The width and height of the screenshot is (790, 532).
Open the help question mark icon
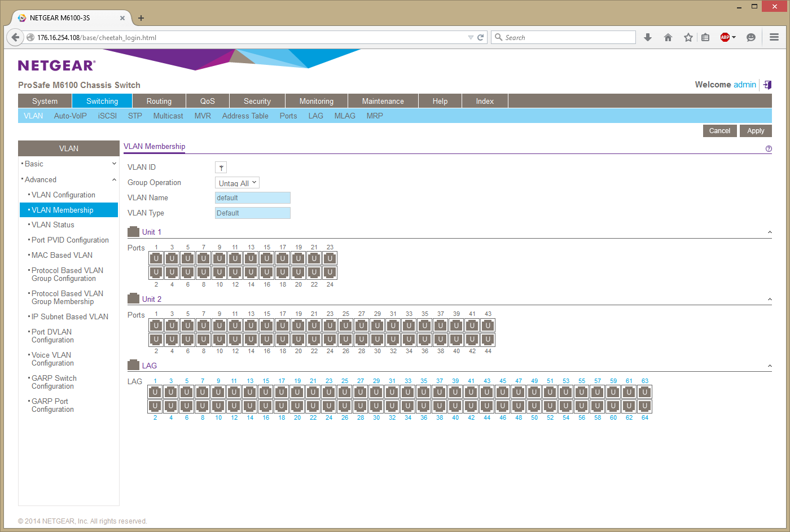(769, 149)
